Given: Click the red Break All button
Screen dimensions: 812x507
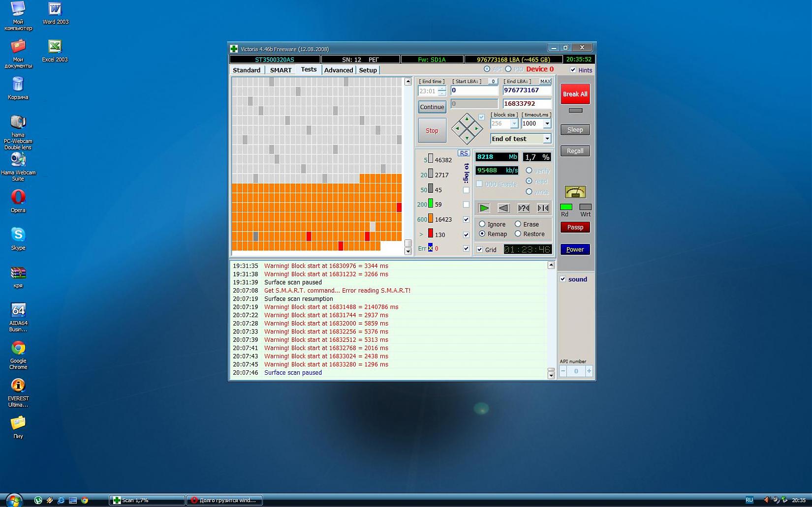Looking at the screenshot, I should point(575,94).
